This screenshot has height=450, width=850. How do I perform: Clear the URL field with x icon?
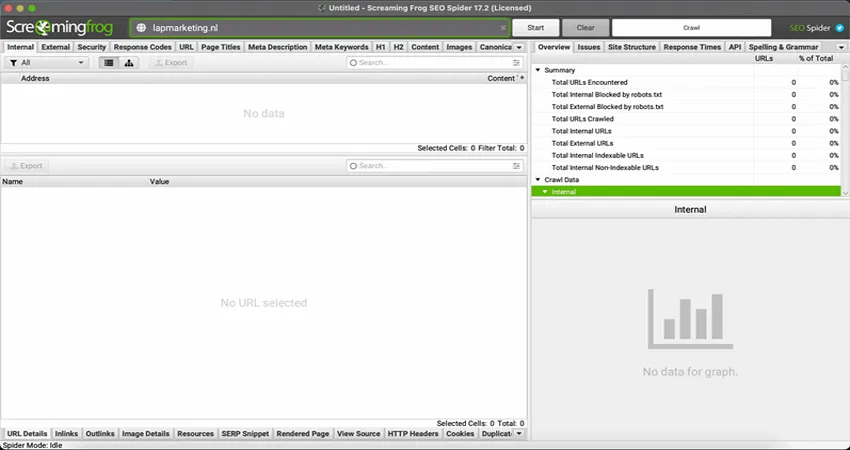pos(503,28)
